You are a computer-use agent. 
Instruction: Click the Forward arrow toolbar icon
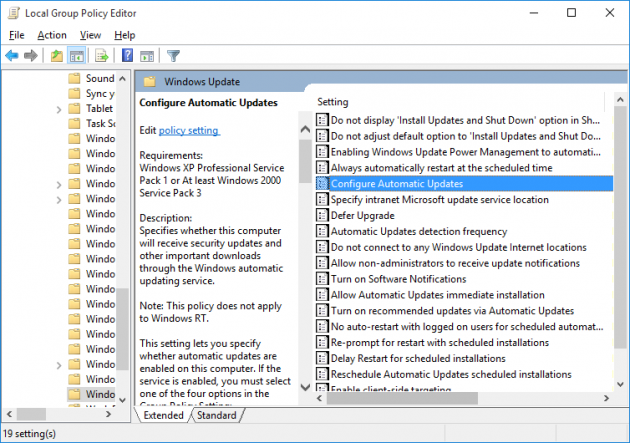point(31,55)
